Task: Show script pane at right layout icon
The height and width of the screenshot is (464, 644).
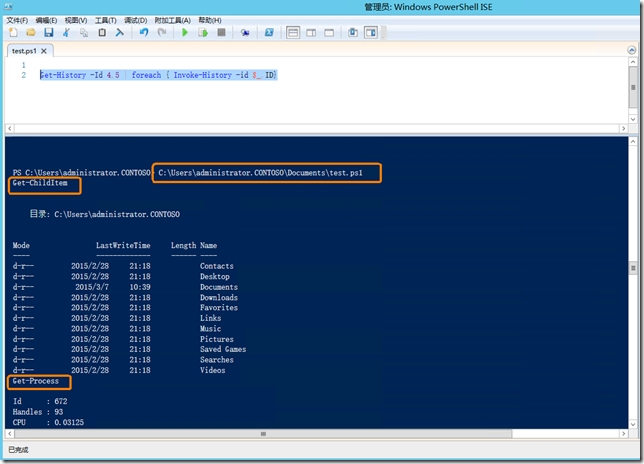Action: (311, 32)
